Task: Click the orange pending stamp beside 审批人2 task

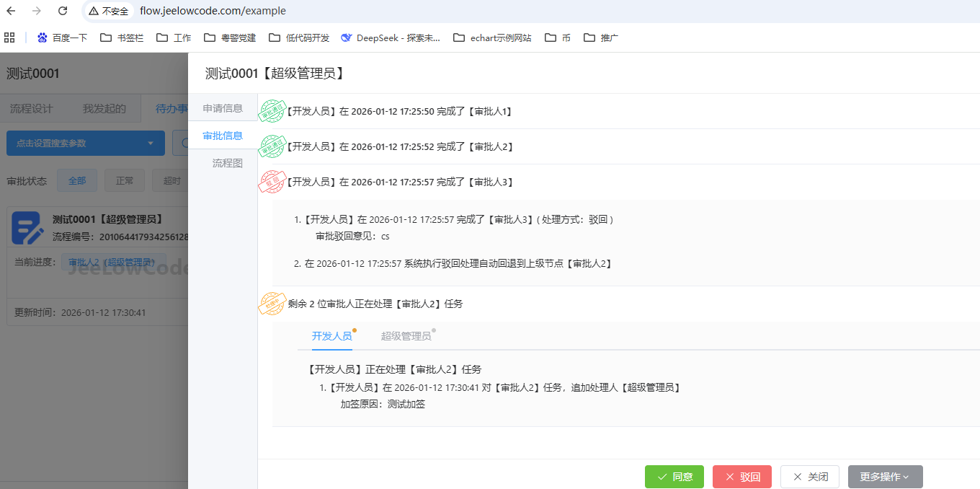Action: click(x=272, y=304)
